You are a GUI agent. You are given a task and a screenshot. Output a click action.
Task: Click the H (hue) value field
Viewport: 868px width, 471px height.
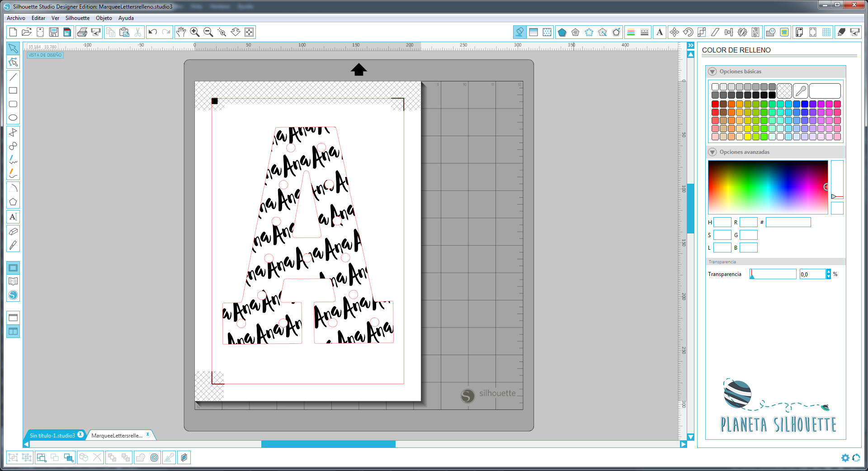click(x=722, y=222)
